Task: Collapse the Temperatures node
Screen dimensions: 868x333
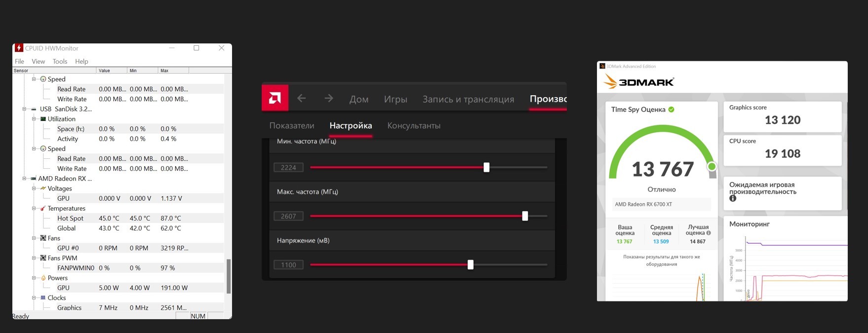Action: [x=34, y=208]
